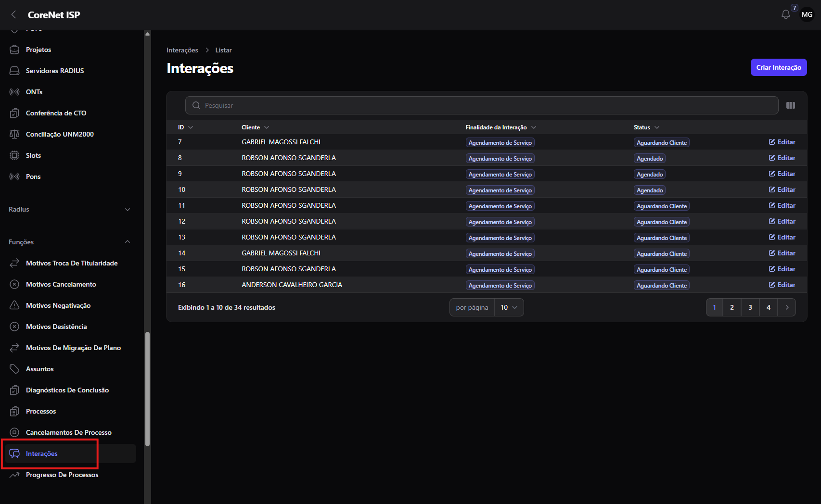Edit the interaction with ID 11
Screen dimensions: 821x504
tap(782, 205)
